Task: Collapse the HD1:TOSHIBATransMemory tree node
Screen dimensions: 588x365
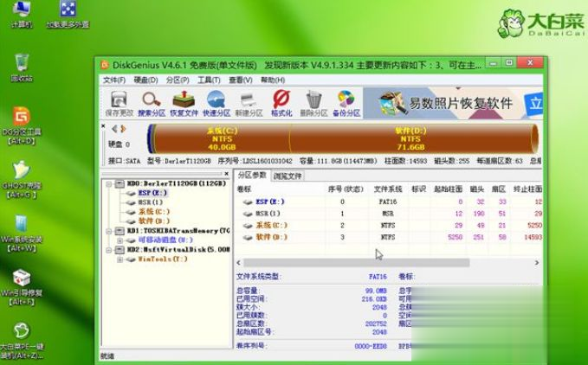Action: (109, 231)
